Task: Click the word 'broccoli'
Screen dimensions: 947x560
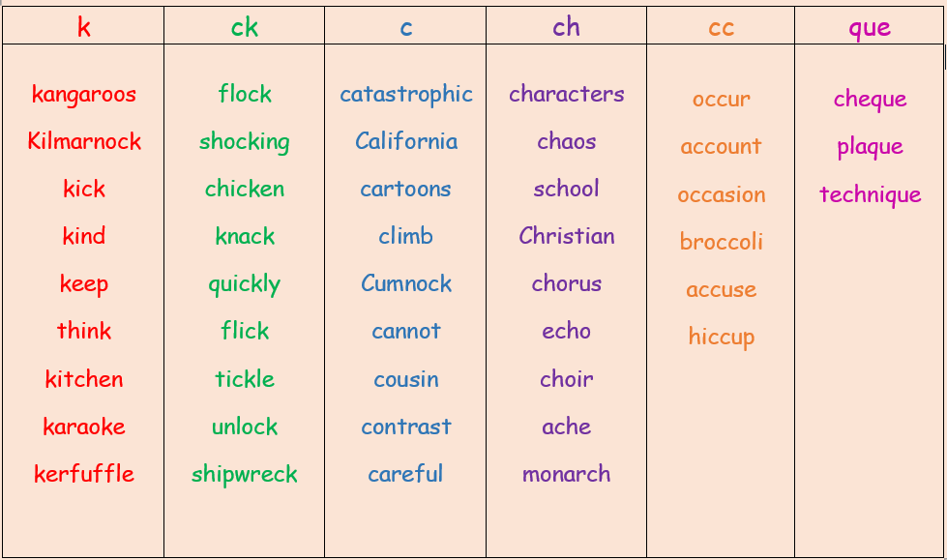Action: [x=721, y=242]
